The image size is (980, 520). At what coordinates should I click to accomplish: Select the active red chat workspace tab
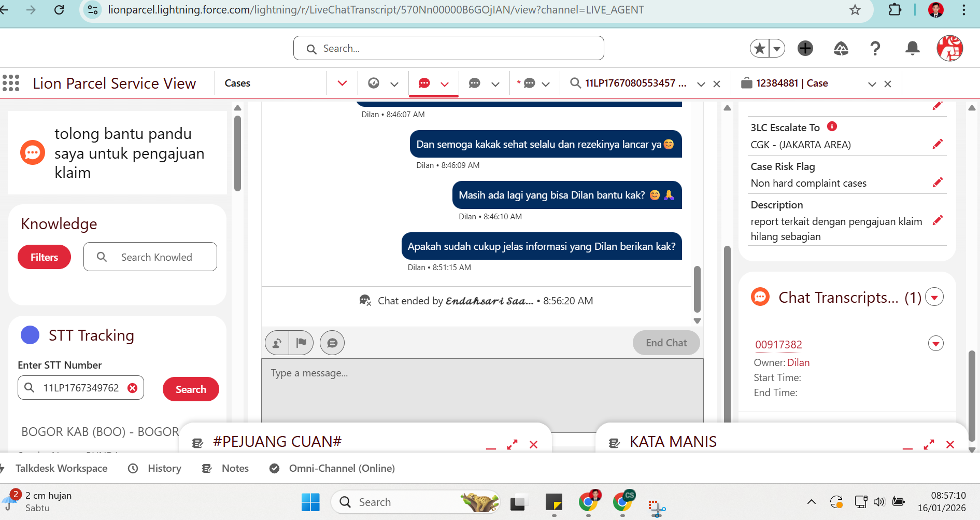424,83
